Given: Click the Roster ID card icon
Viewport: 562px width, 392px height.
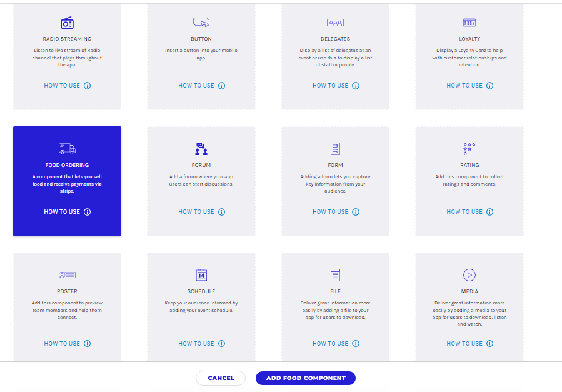Looking at the screenshot, I should pos(67,275).
